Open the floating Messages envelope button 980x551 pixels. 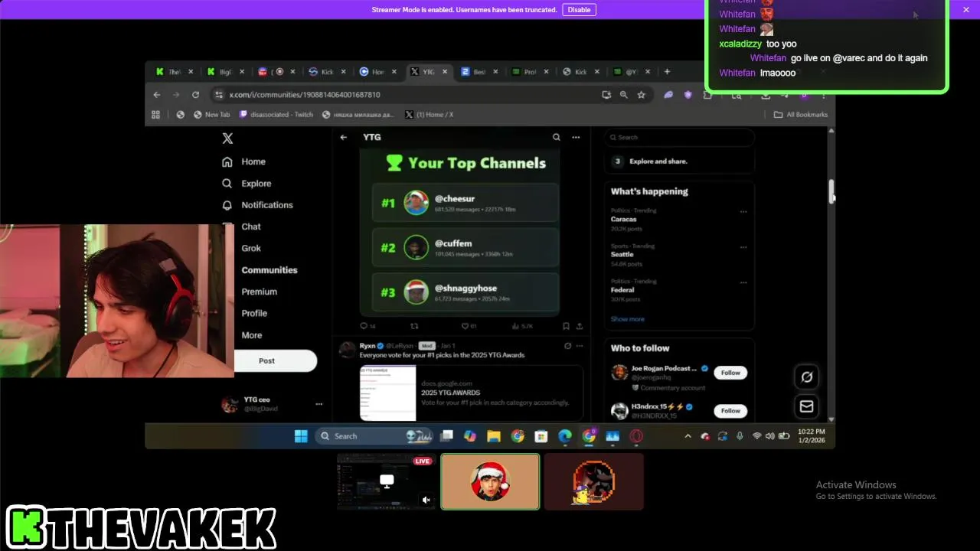pyautogui.click(x=806, y=406)
